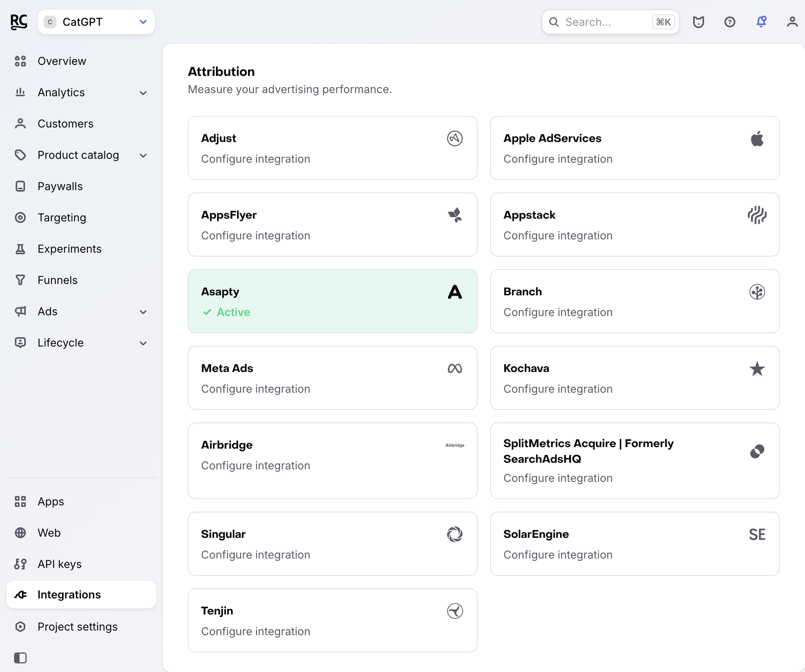Click the ⌘K shortcut badge

pos(663,22)
